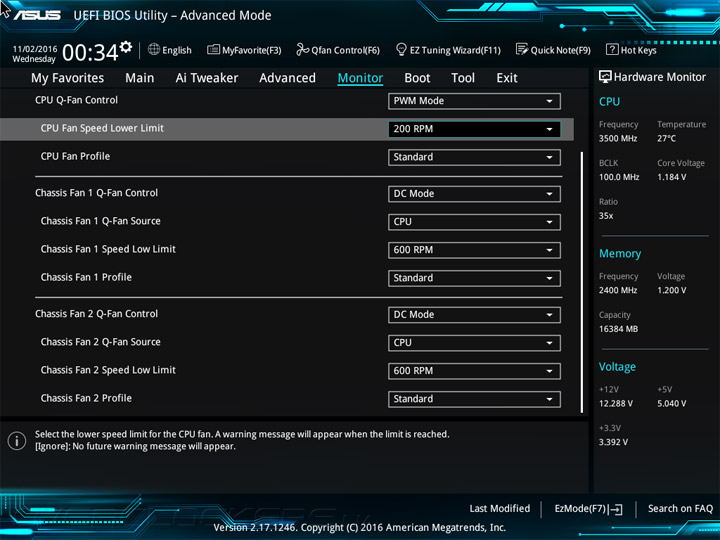This screenshot has width=720, height=540.
Task: Click the Qfan Control fan icon
Action: (302, 49)
